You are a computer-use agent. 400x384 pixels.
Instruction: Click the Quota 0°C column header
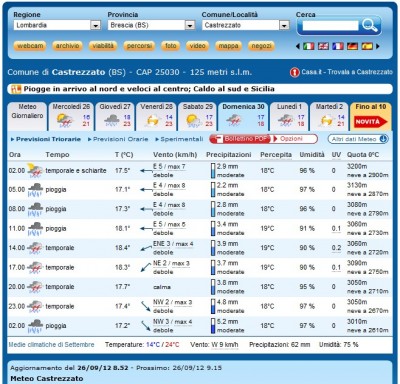(363, 155)
